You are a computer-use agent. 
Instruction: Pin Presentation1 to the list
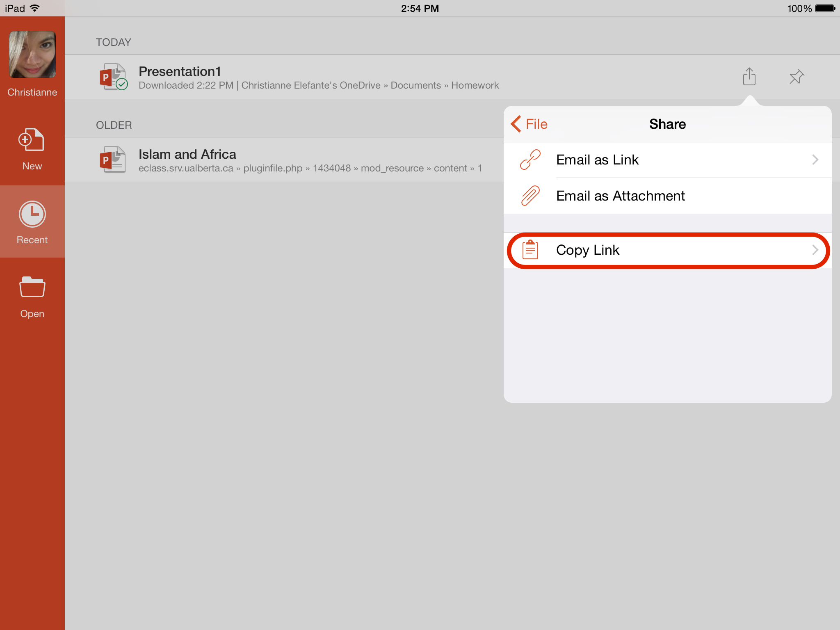797,77
